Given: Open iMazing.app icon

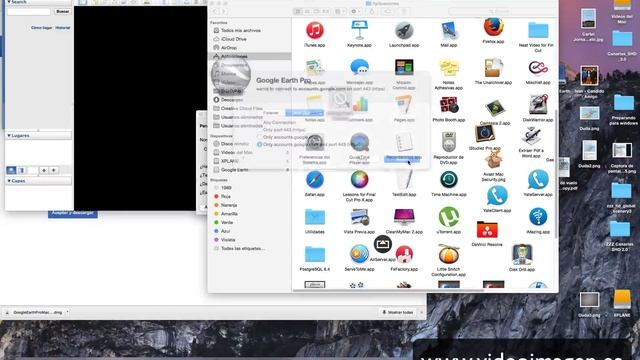Looking at the screenshot, I should pyautogui.click(x=538, y=217).
